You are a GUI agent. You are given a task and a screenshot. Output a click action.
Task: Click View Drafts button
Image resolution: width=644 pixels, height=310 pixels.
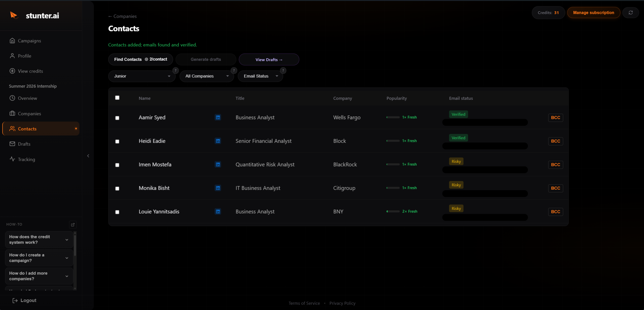point(269,60)
